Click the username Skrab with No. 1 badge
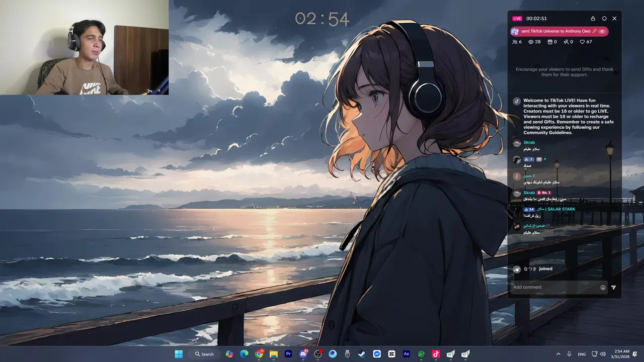644x362 pixels. coord(529,193)
